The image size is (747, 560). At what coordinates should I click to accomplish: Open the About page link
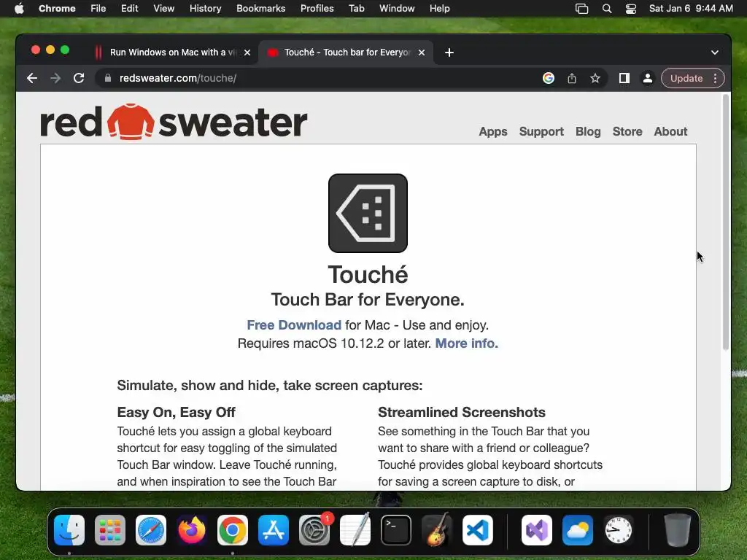(x=670, y=131)
